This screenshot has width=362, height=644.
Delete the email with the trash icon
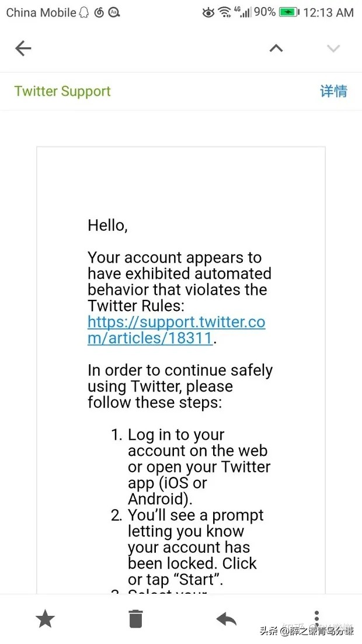135,618
